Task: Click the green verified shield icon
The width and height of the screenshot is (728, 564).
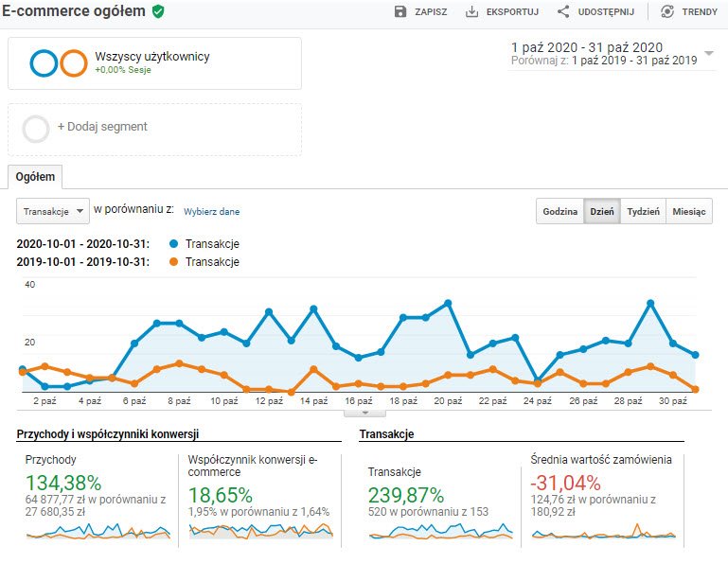Action: coord(158,11)
